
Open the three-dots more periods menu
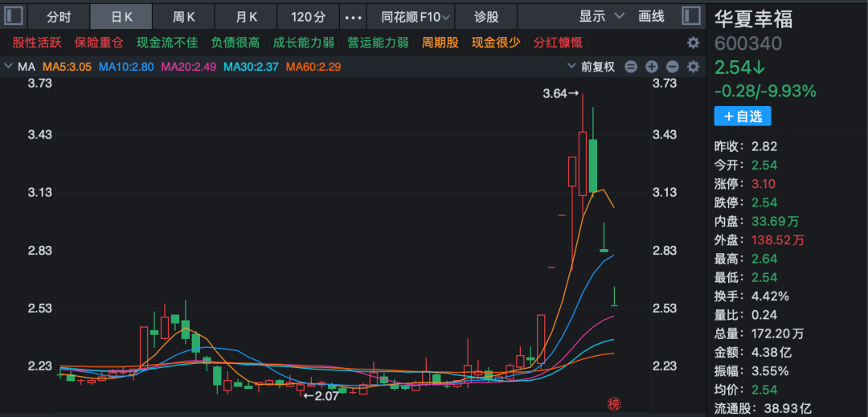pyautogui.click(x=353, y=16)
